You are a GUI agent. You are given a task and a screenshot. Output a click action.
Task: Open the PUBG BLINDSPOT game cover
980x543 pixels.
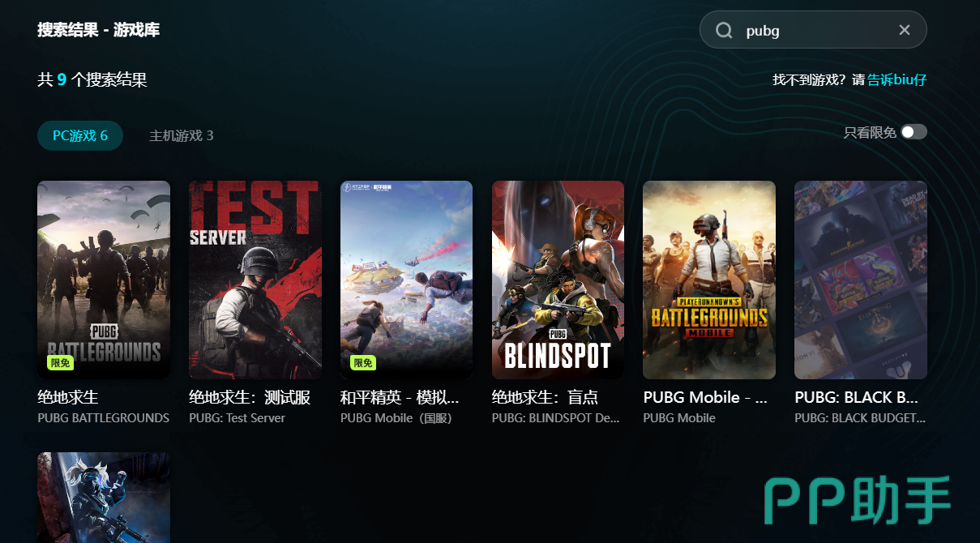tap(558, 280)
